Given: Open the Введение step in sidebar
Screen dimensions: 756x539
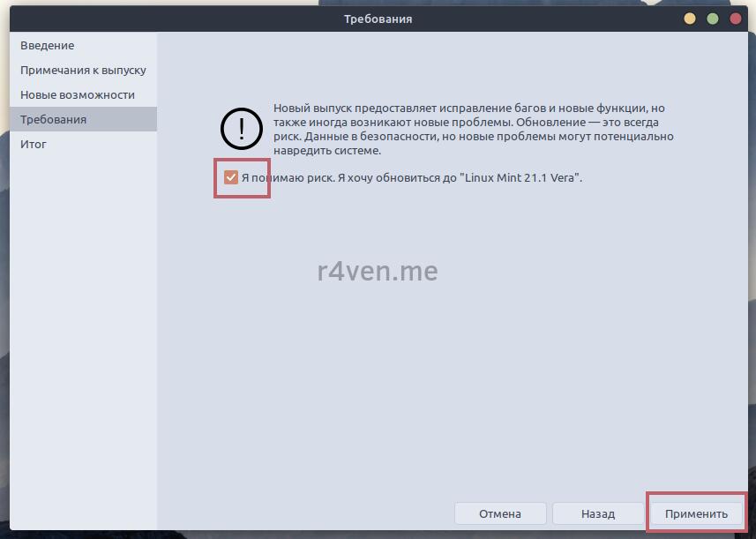Looking at the screenshot, I should click(48, 45).
